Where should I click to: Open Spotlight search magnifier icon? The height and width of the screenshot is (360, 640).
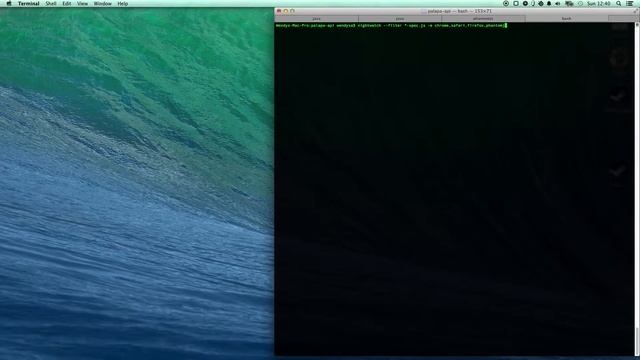click(x=619, y=3)
